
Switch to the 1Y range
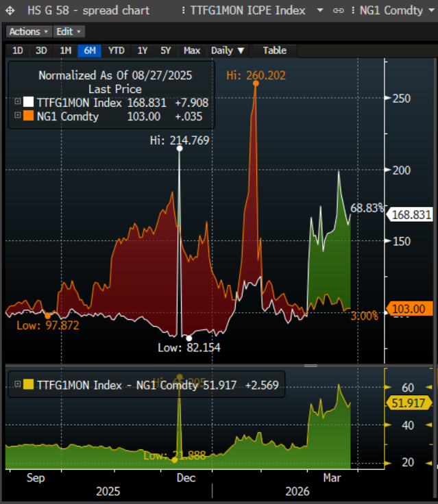(143, 51)
